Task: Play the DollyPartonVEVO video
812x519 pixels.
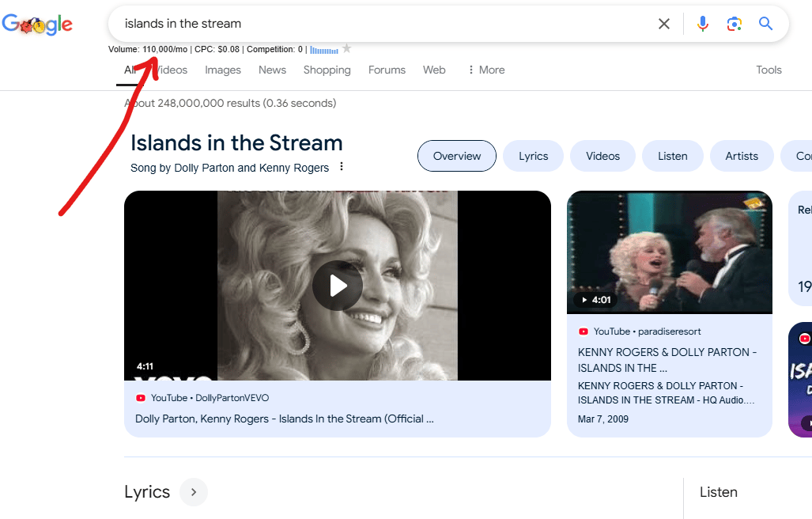Action: click(337, 286)
